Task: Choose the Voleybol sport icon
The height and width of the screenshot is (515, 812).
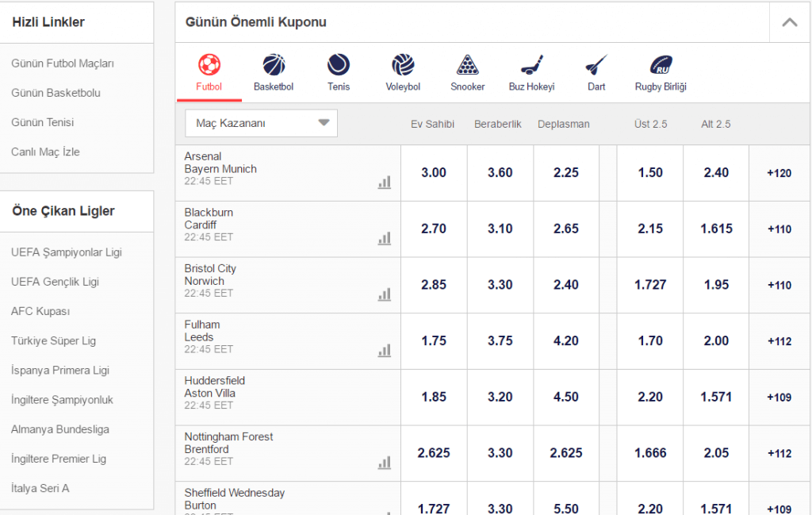Action: coord(403,65)
